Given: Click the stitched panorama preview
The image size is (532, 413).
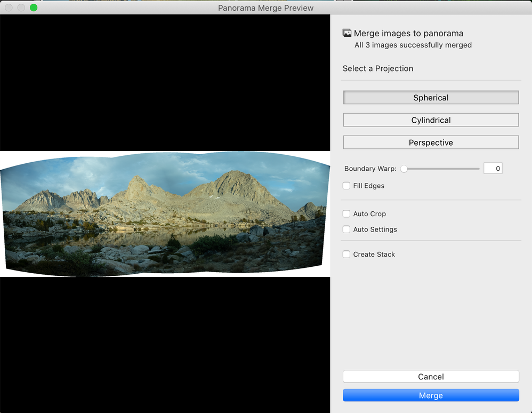Looking at the screenshot, I should click(165, 213).
